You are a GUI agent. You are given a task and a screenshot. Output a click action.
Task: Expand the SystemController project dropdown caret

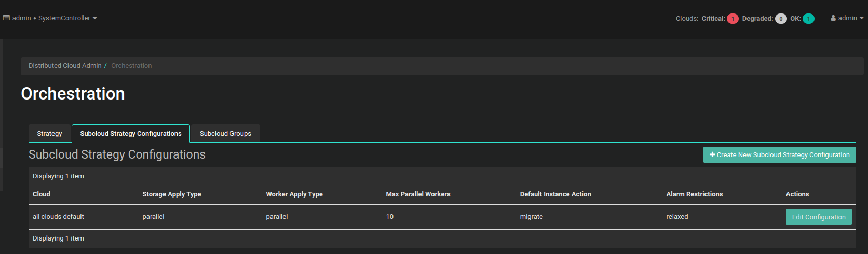[95, 18]
